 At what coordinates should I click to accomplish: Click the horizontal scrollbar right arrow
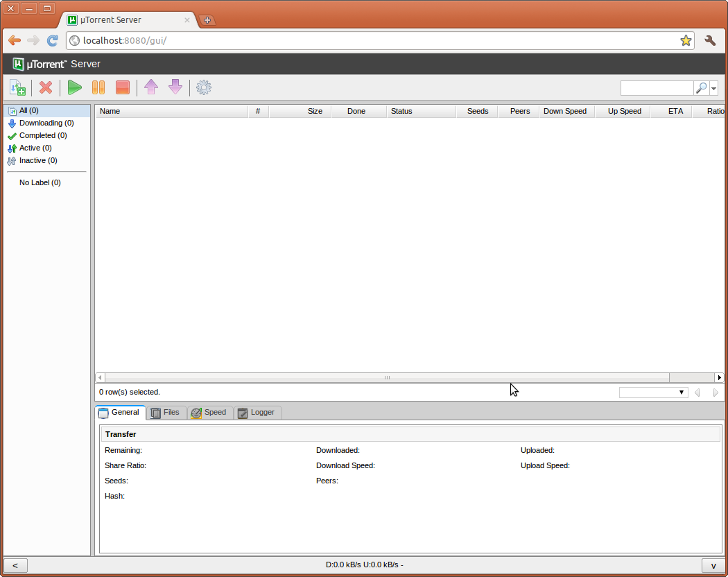coord(719,378)
